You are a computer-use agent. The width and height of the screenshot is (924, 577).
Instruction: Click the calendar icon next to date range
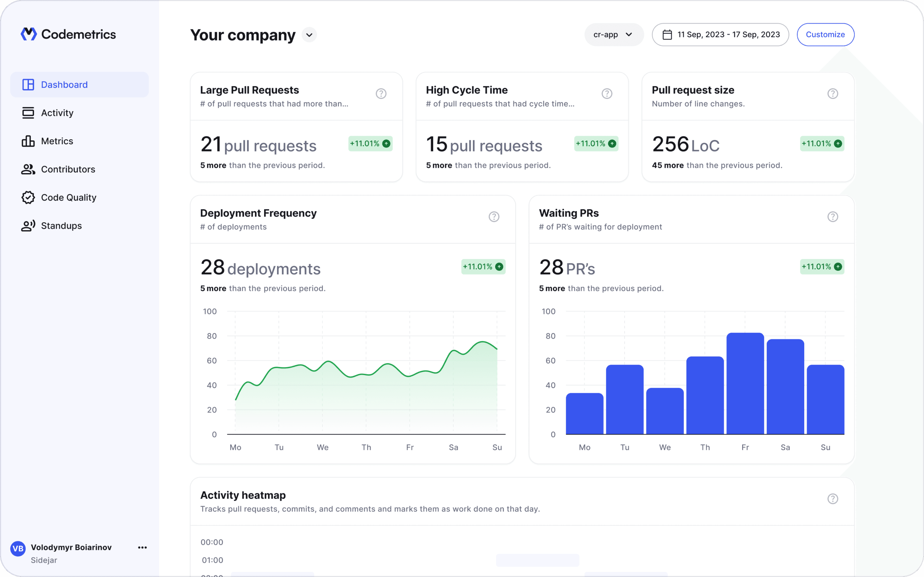coord(667,34)
